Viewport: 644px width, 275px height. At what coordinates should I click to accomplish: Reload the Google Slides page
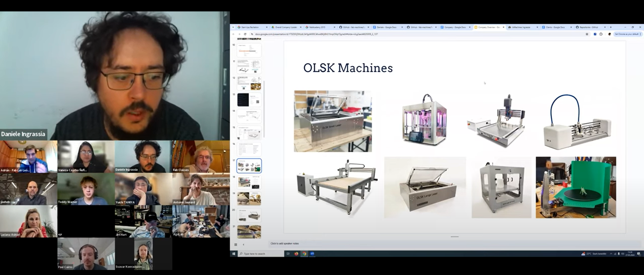point(245,34)
